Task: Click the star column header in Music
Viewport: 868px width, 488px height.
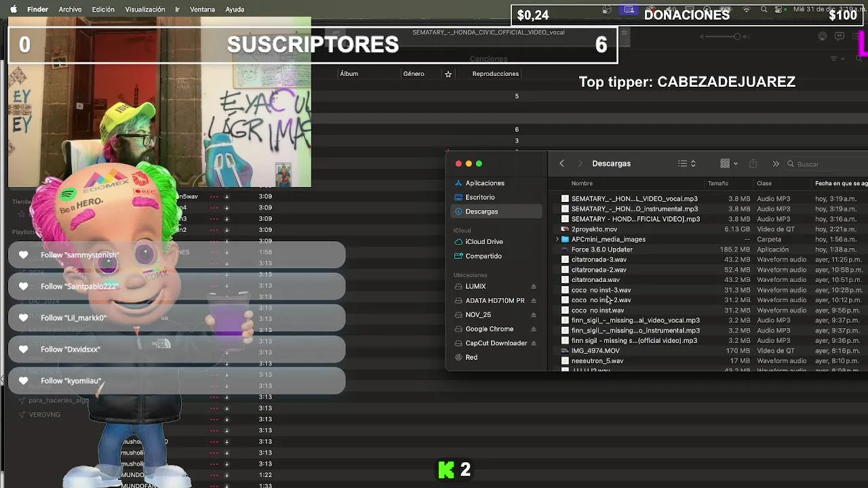Action: point(448,74)
